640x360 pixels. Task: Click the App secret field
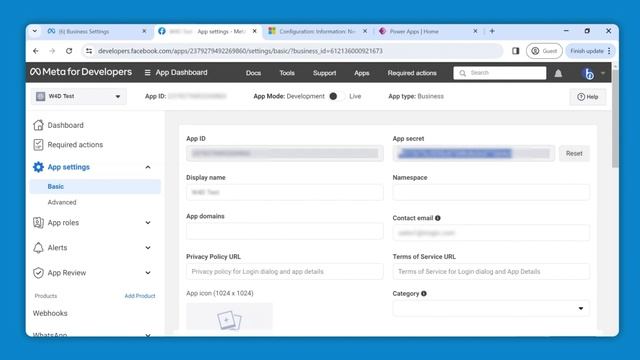point(474,153)
